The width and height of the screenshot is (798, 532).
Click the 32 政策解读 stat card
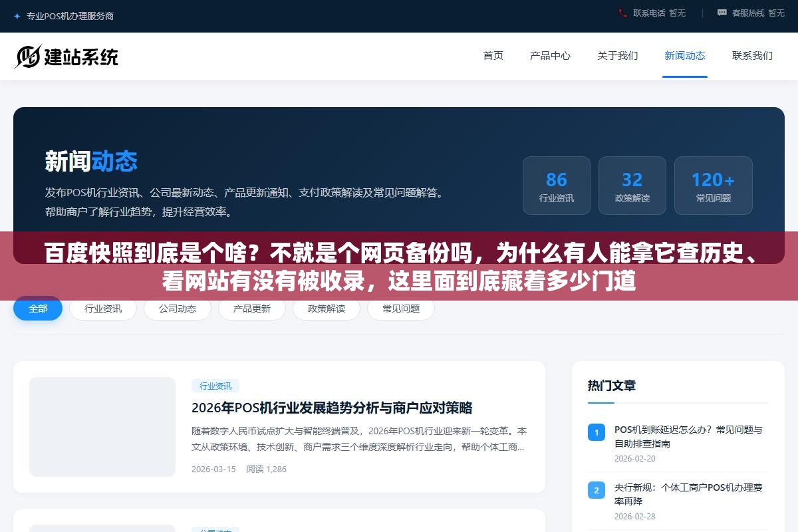pyautogui.click(x=632, y=186)
